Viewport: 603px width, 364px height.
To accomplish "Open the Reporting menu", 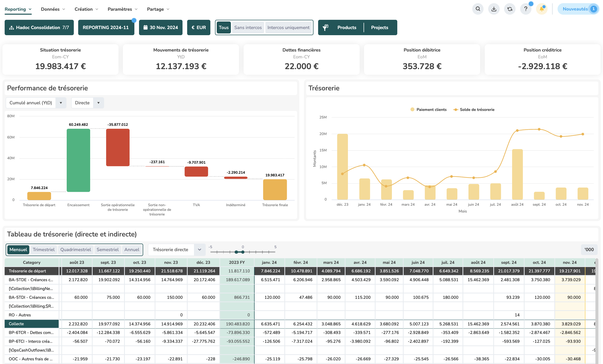I will 18,9.
